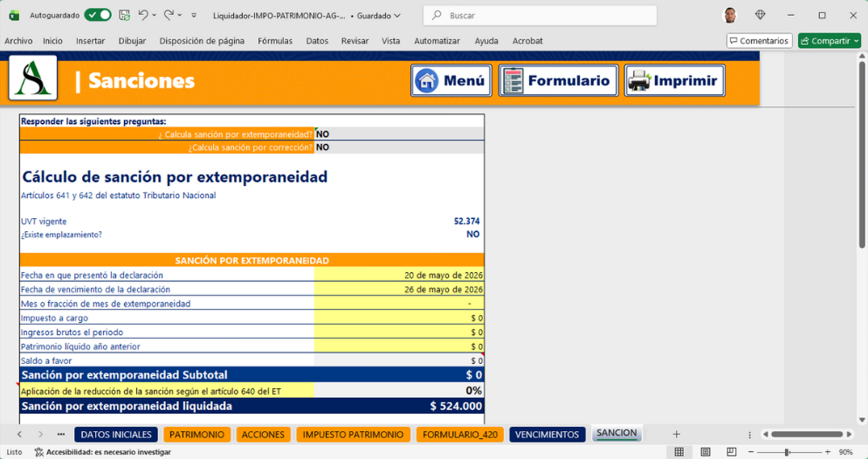Click the AS logo image
The height and width of the screenshot is (459, 868).
point(33,78)
